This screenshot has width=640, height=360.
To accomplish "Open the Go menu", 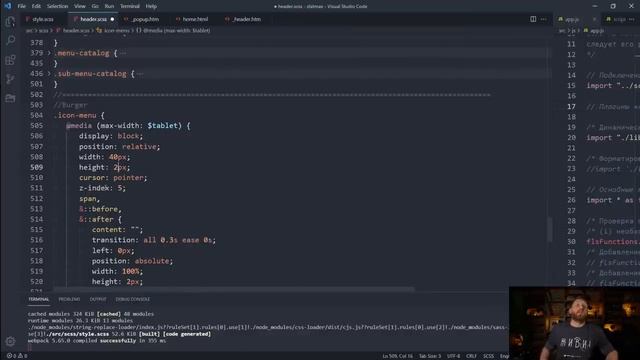I will [x=95, y=6].
